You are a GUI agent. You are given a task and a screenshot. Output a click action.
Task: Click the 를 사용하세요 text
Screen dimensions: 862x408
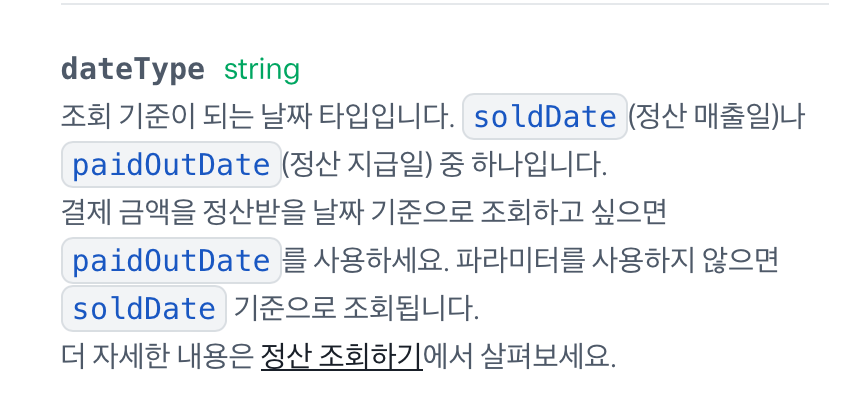coord(366,261)
